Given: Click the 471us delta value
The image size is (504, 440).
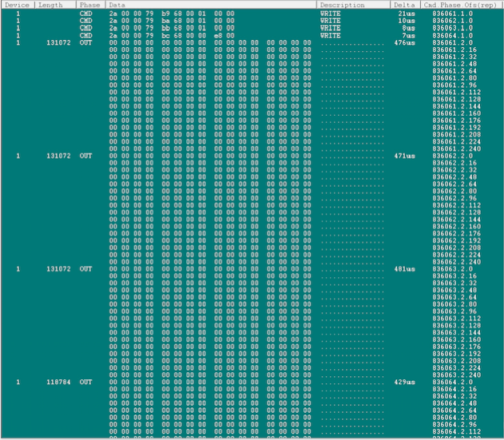Looking at the screenshot, I should [x=404, y=156].
